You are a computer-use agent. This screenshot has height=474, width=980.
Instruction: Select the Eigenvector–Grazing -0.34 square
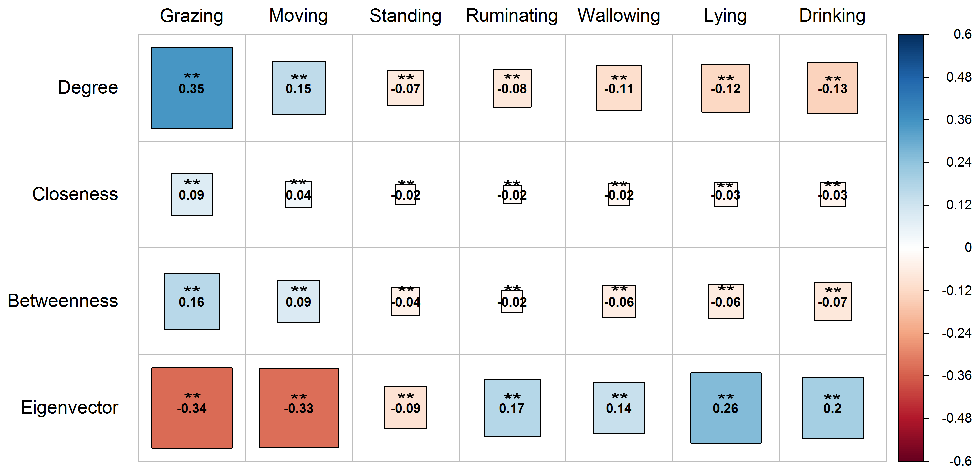coord(192,407)
